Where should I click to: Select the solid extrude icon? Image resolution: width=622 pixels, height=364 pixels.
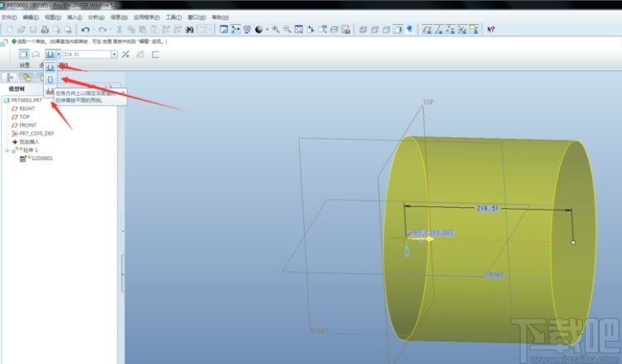tap(23, 54)
